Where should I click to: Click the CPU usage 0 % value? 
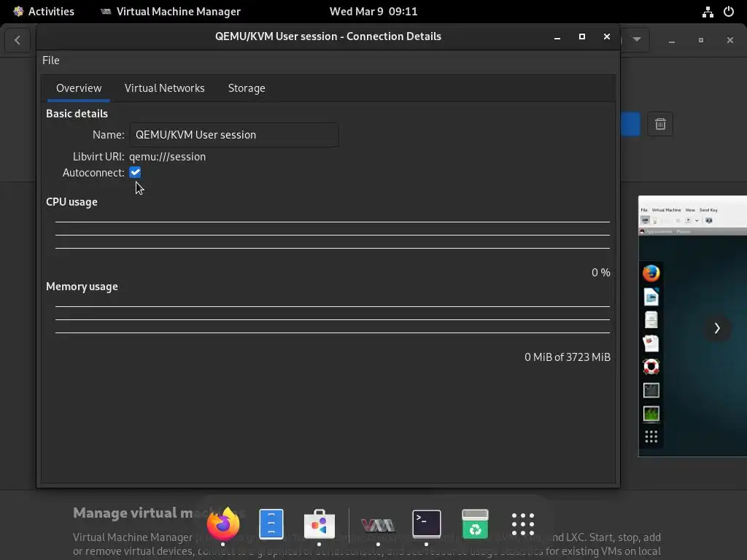[601, 273]
